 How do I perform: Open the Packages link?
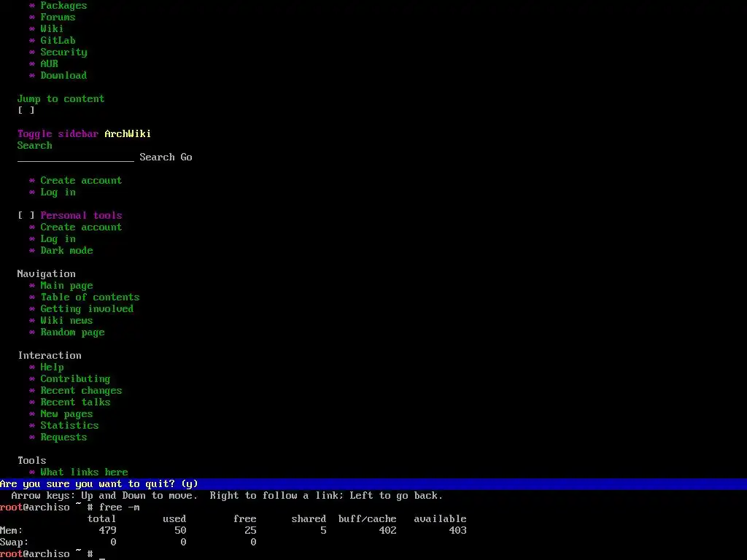click(x=63, y=6)
